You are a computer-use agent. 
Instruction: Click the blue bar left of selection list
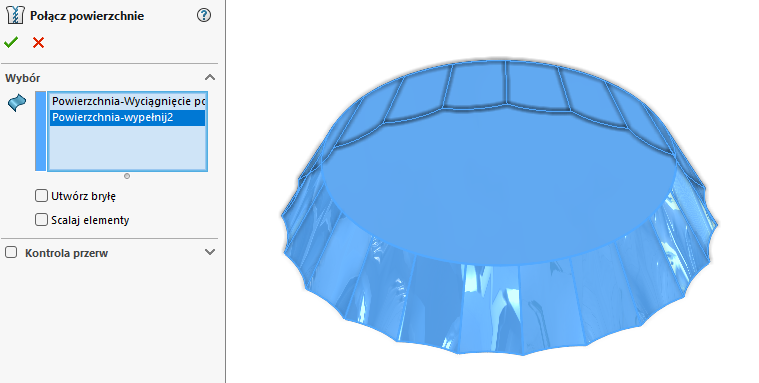coord(41,131)
